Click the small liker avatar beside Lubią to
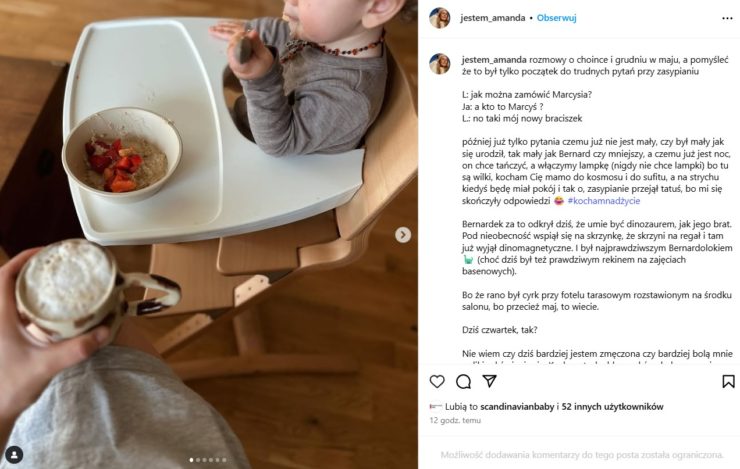This screenshot has width=740, height=469. pyautogui.click(x=436, y=406)
